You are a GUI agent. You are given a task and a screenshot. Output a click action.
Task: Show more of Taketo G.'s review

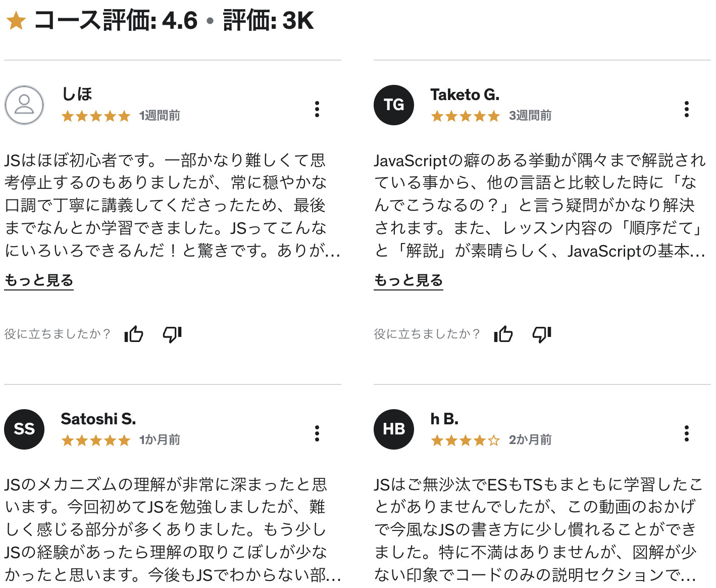pos(408,280)
